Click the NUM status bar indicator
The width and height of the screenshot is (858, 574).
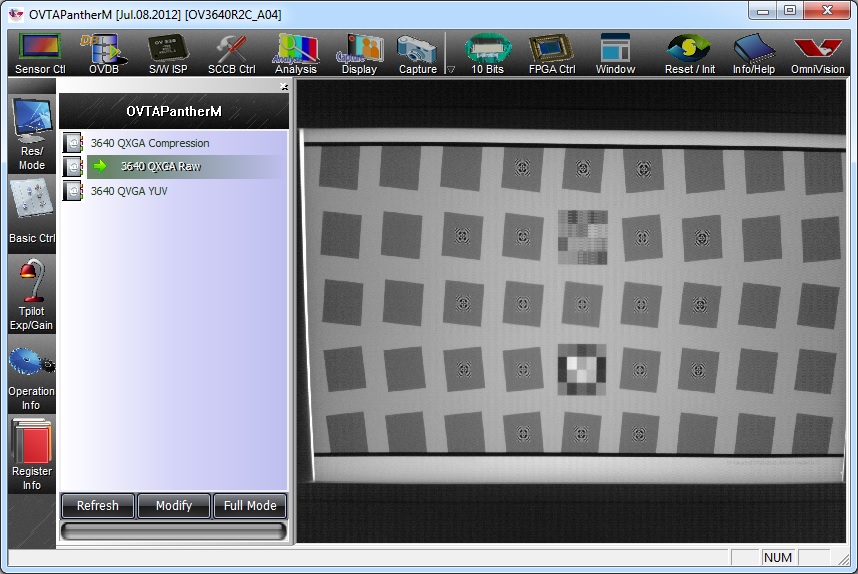[x=778, y=558]
